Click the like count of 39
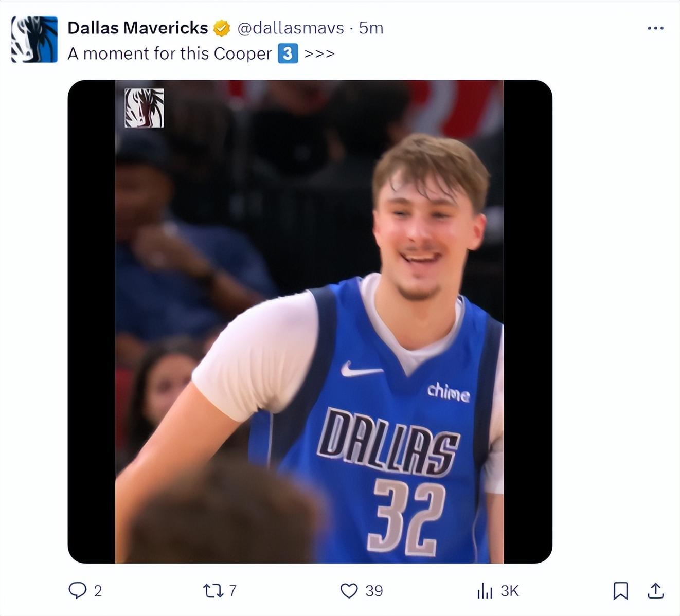This screenshot has width=680, height=616. (374, 591)
